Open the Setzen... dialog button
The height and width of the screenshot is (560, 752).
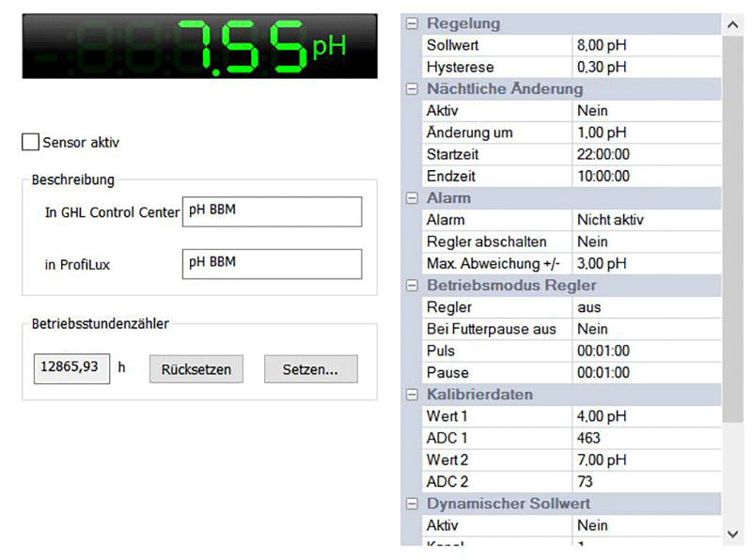coord(310,369)
